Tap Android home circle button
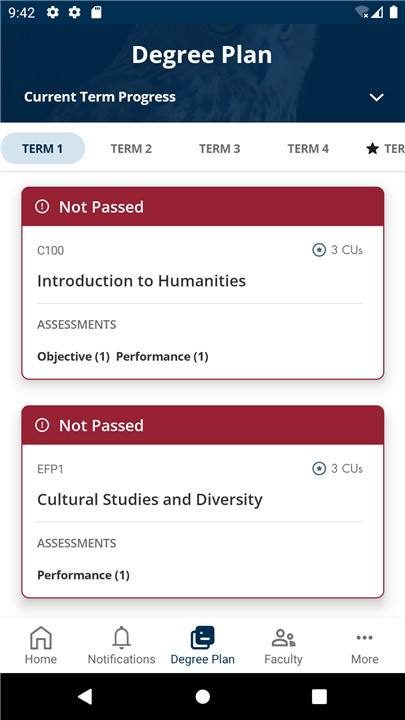The height and width of the screenshot is (720, 405). pyautogui.click(x=202, y=697)
